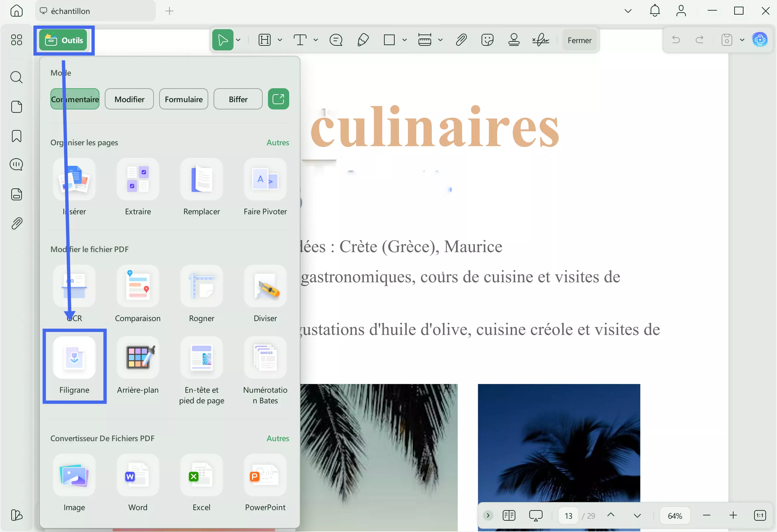Open the signature tool
Image resolution: width=777 pixels, height=532 pixels.
coord(540,40)
